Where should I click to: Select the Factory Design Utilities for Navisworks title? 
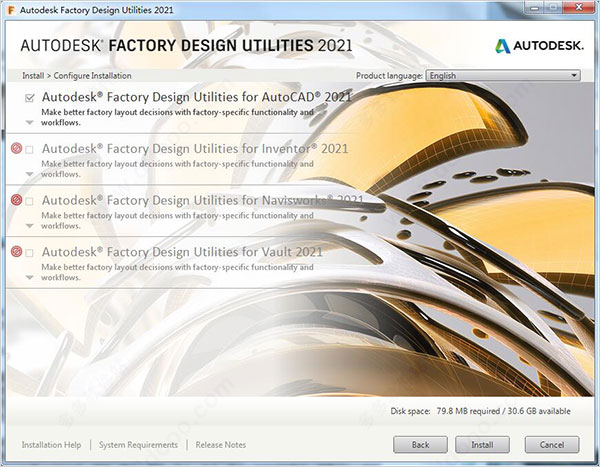(x=202, y=200)
